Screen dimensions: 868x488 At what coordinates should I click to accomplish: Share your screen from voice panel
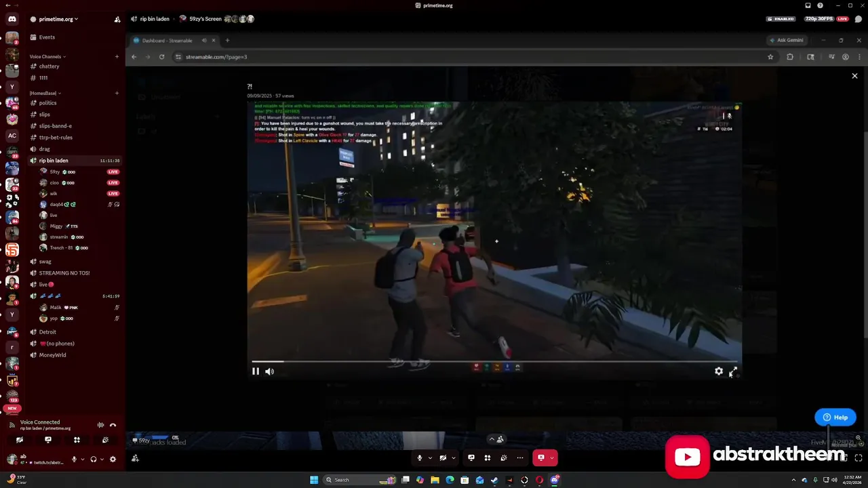pos(48,440)
